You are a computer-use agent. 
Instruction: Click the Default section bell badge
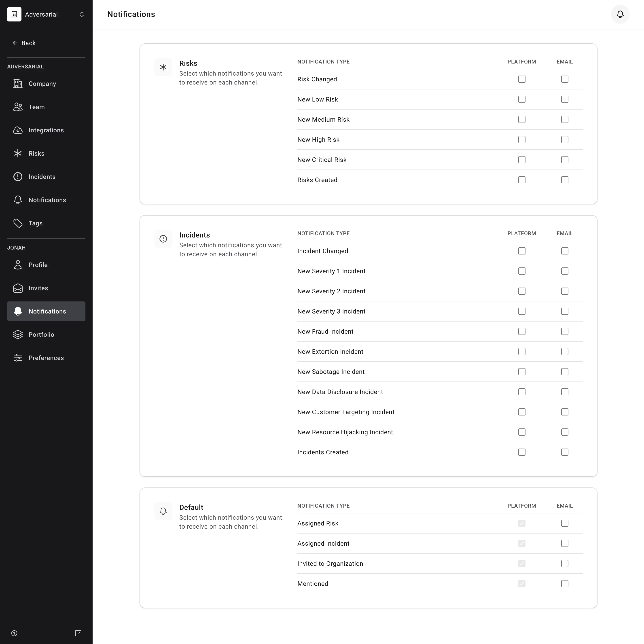pyautogui.click(x=163, y=511)
